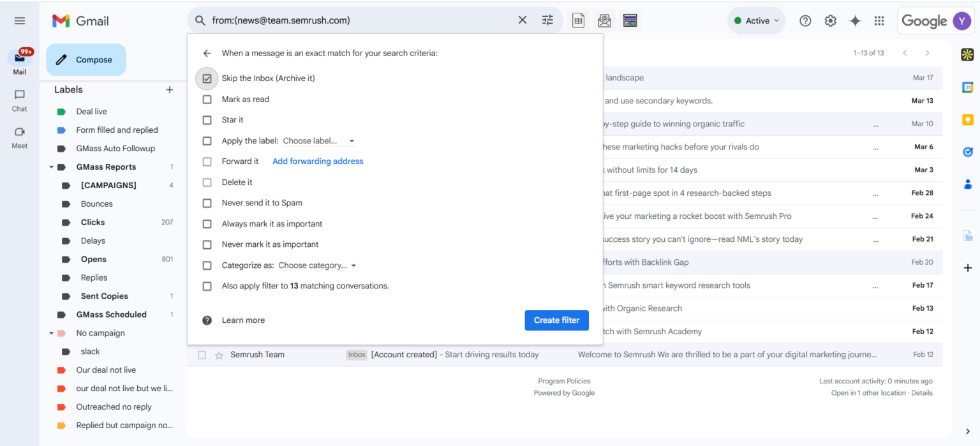This screenshot has height=446, width=980.
Task: Open Google Contacts in the side panel
Action: point(967,184)
